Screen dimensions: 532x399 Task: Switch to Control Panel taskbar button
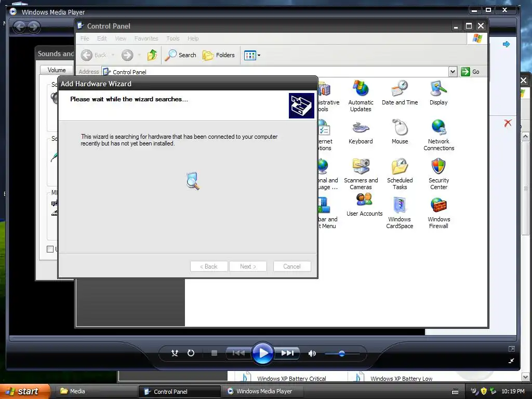(x=179, y=392)
